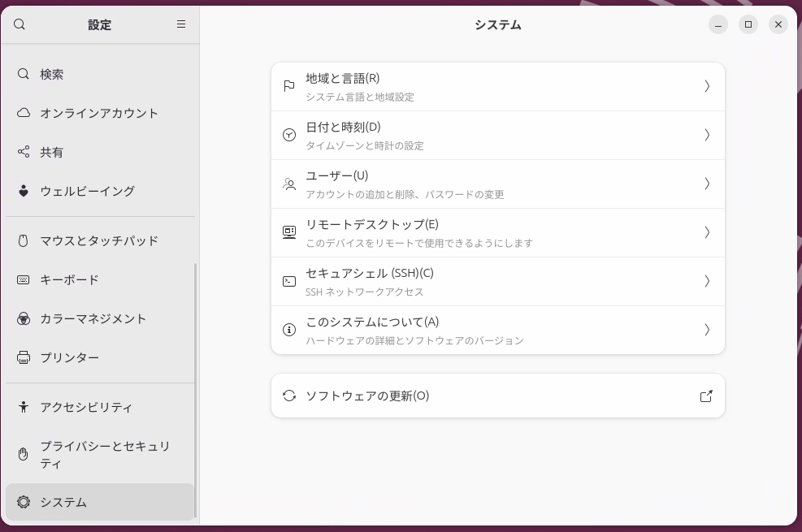Click the color circles icon for カラーマネジメント
Viewport: 802px width, 532px height.
click(x=23, y=319)
